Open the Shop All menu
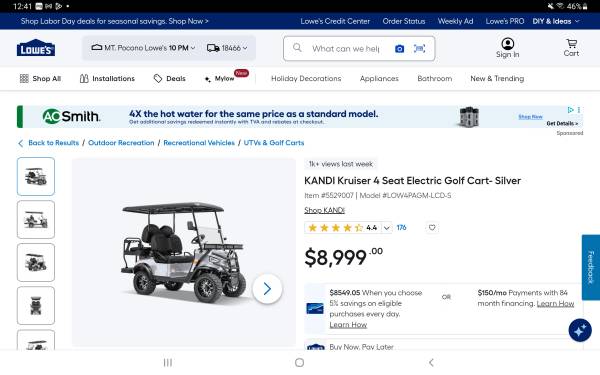Viewport: 600px width, 375px height. 40,78
